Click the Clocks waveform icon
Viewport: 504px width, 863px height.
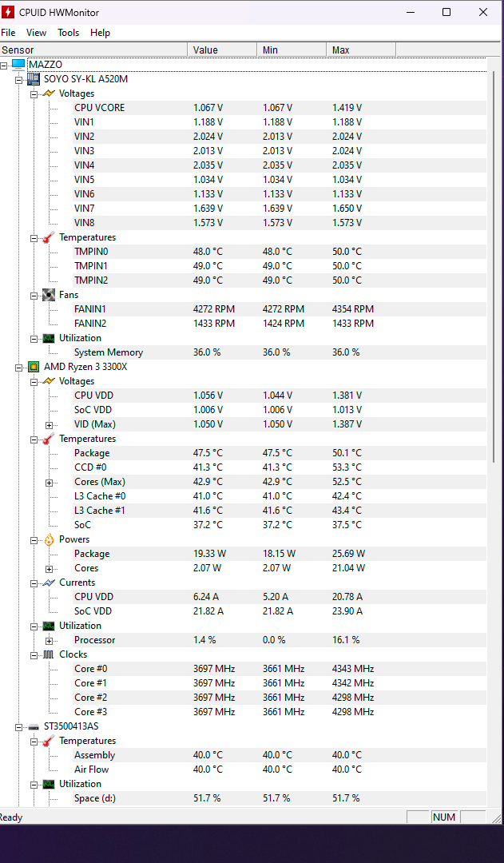tap(49, 654)
